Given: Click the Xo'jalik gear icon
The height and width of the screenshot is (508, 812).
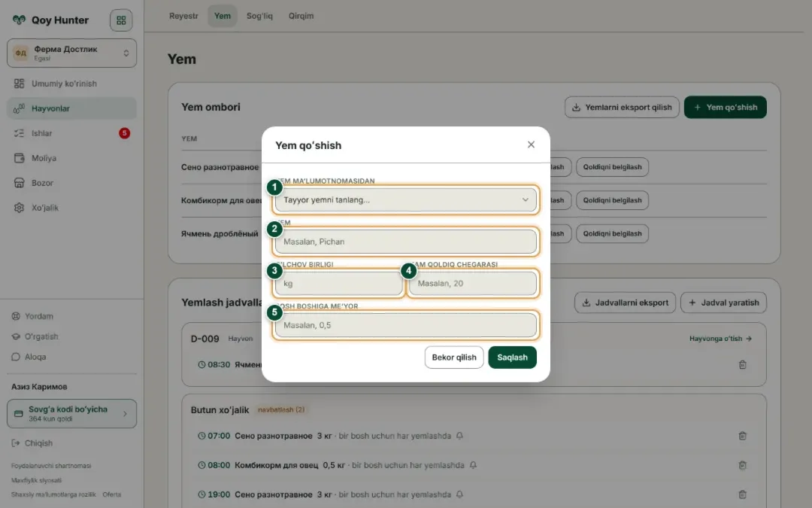Looking at the screenshot, I should [19, 208].
